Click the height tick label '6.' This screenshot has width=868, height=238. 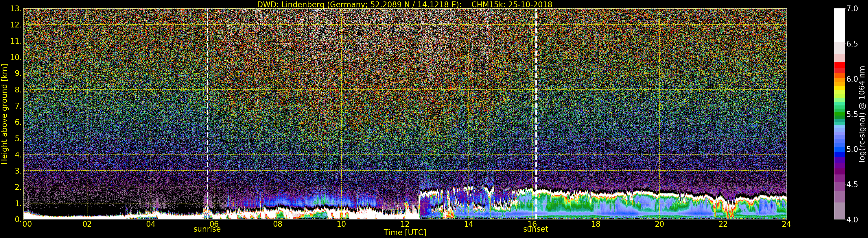[18, 122]
